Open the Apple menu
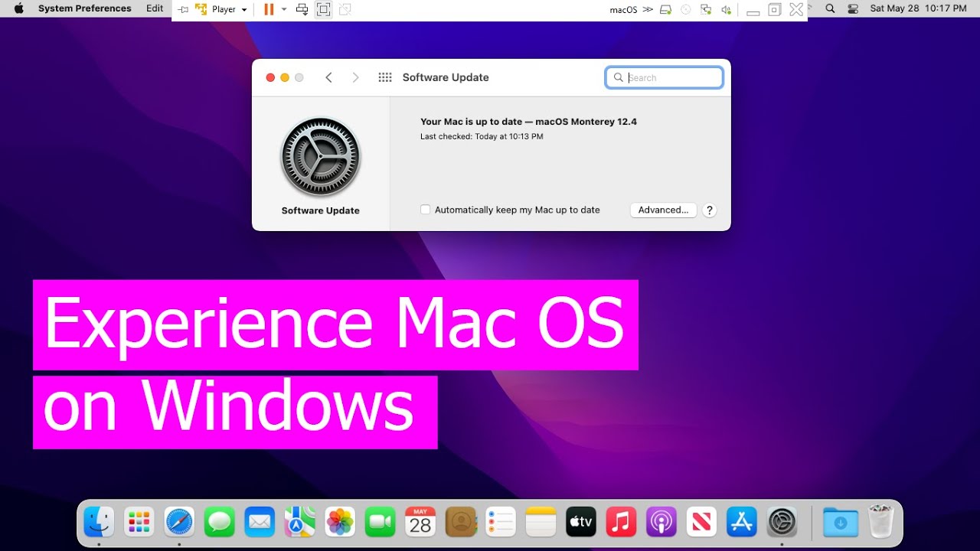Screen dimensions: 980x551 (x=19, y=8)
